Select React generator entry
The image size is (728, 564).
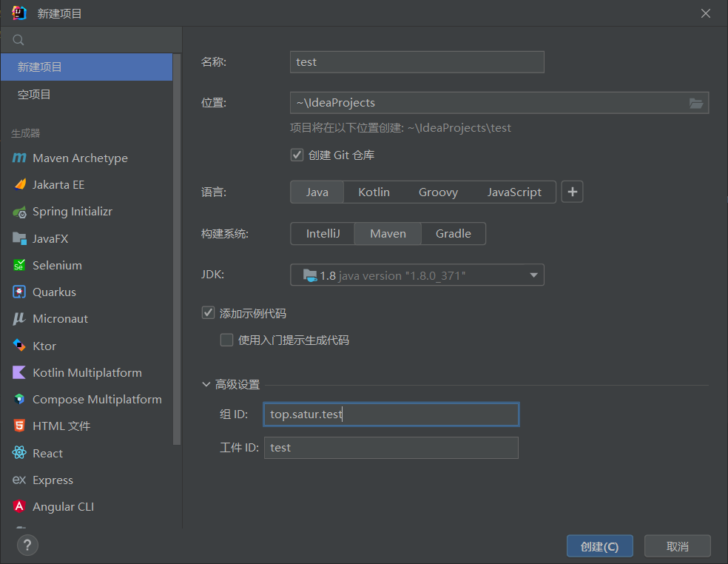(87, 452)
